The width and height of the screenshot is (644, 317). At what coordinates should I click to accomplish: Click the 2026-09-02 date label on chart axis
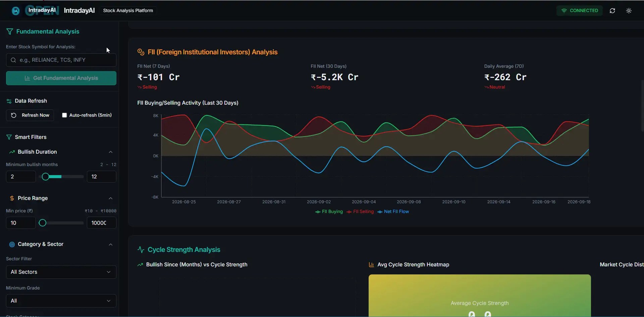pos(319,202)
